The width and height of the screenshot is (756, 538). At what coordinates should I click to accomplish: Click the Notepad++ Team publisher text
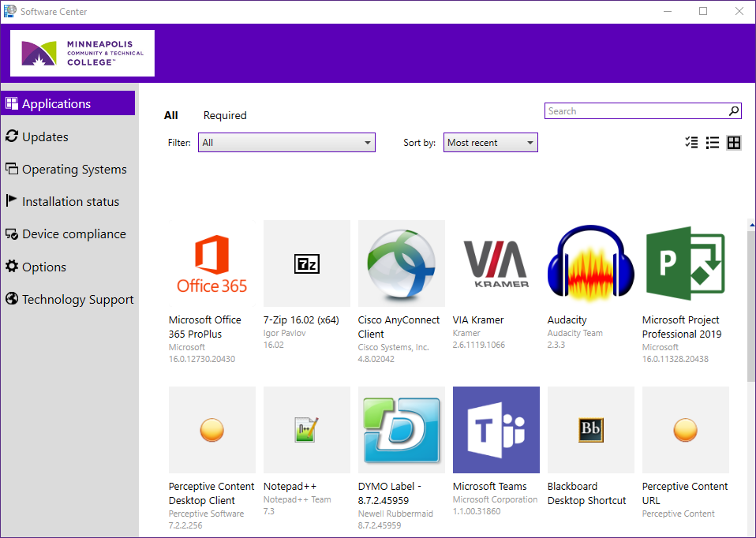297,499
